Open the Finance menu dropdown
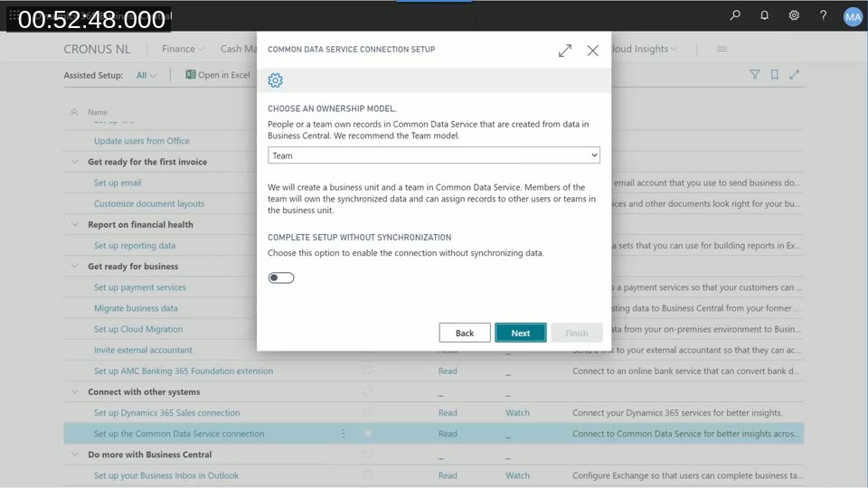Image resolution: width=868 pixels, height=488 pixels. pos(184,49)
